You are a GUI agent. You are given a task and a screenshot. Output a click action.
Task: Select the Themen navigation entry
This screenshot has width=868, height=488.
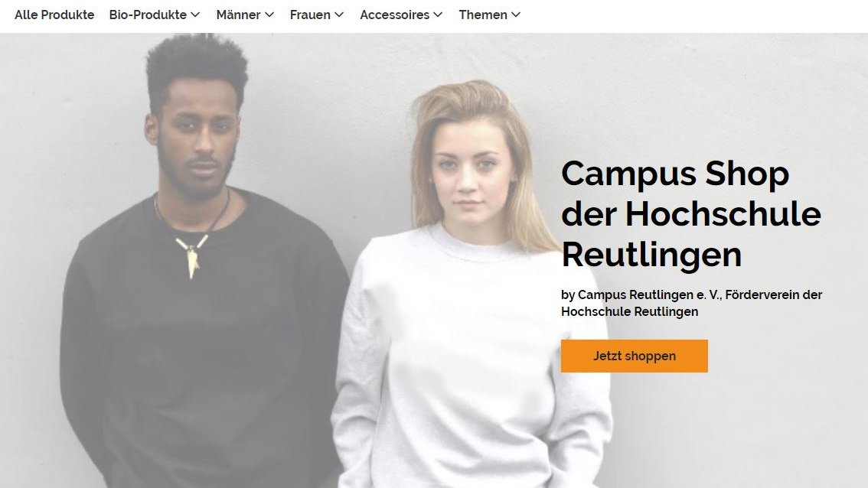point(490,15)
